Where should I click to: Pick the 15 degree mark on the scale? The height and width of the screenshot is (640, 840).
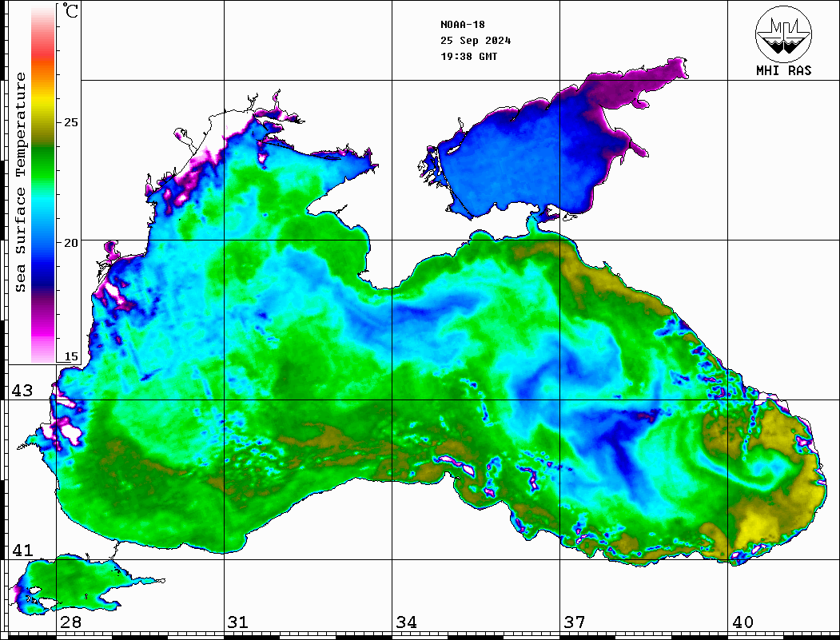click(71, 356)
